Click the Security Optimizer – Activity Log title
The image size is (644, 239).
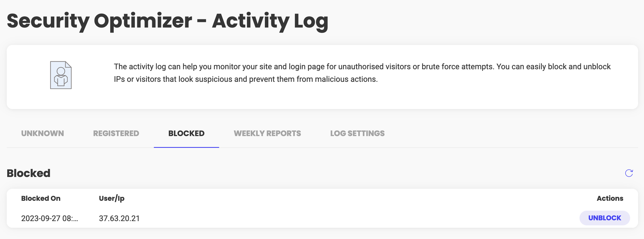(x=167, y=21)
